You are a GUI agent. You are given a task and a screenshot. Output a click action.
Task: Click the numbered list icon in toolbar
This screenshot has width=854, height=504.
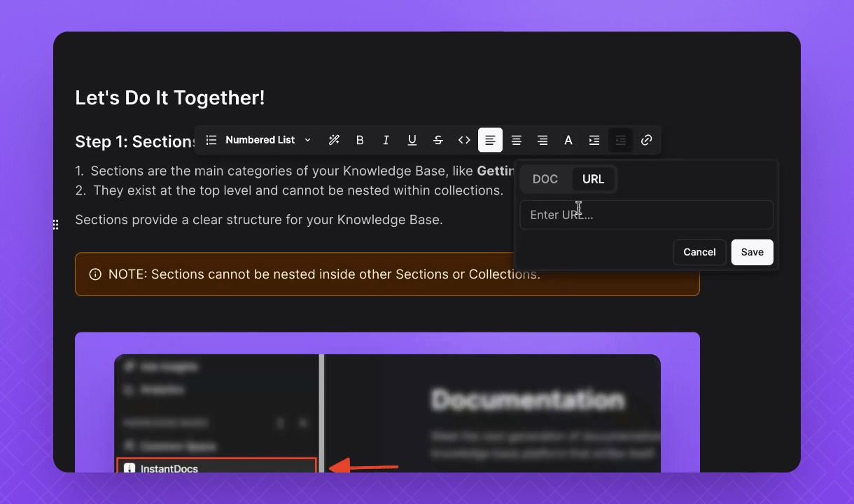pyautogui.click(x=211, y=140)
